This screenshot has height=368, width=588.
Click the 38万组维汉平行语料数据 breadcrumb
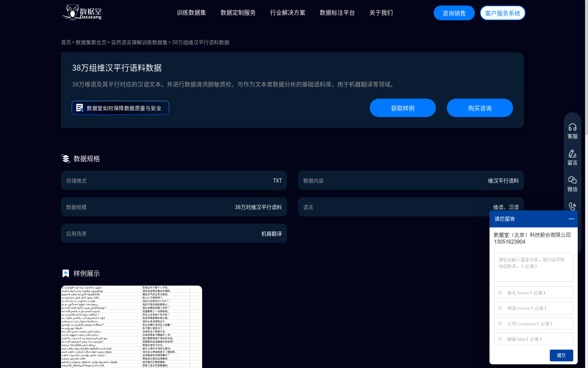point(201,42)
